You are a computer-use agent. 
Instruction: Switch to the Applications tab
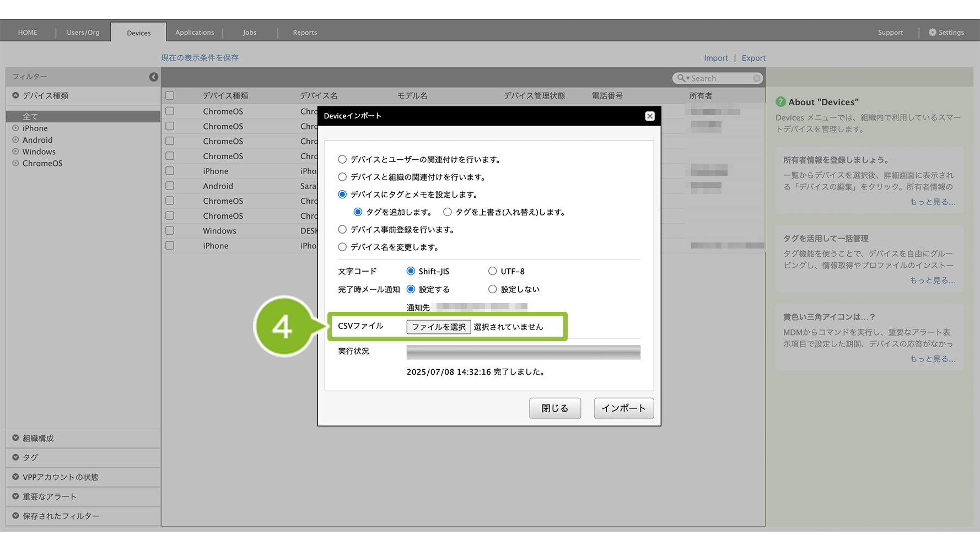[x=195, y=33]
